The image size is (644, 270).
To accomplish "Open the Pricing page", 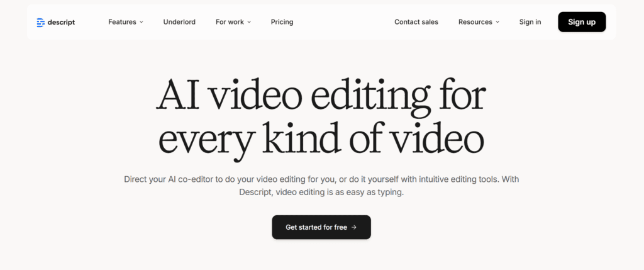I will coord(282,22).
